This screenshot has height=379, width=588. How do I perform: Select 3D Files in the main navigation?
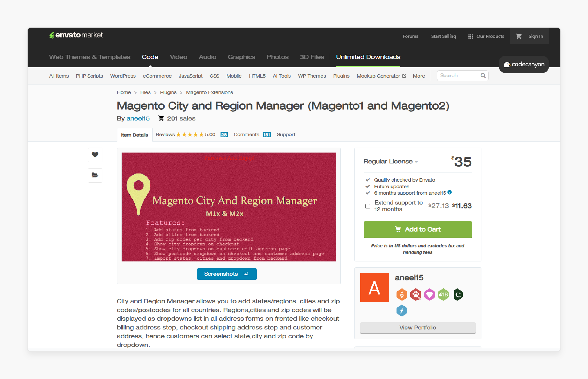click(x=312, y=57)
